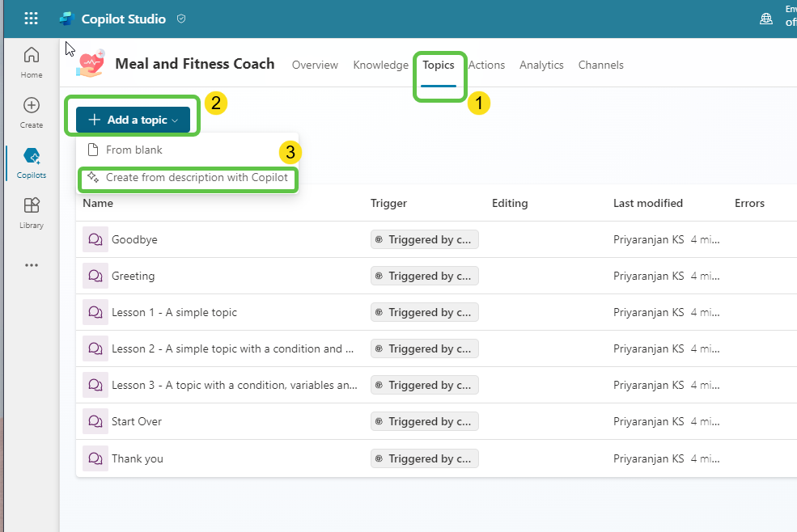Switch to the Knowledge tab

click(380, 65)
